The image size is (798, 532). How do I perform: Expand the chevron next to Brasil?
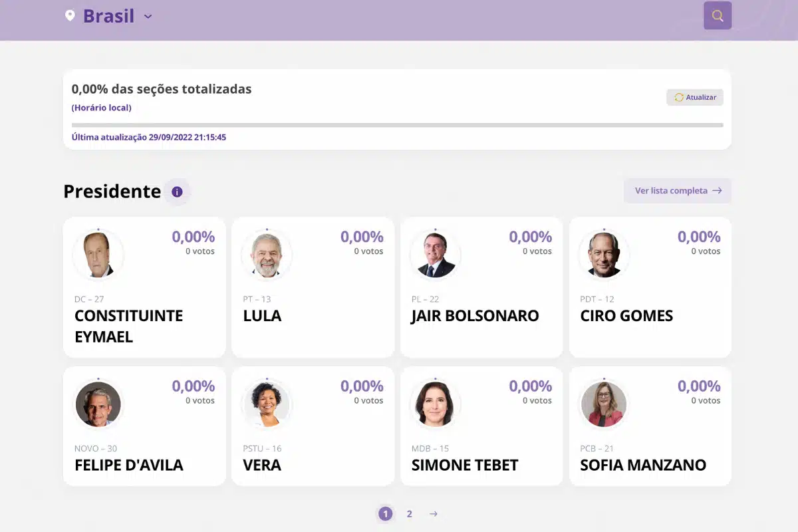point(148,17)
